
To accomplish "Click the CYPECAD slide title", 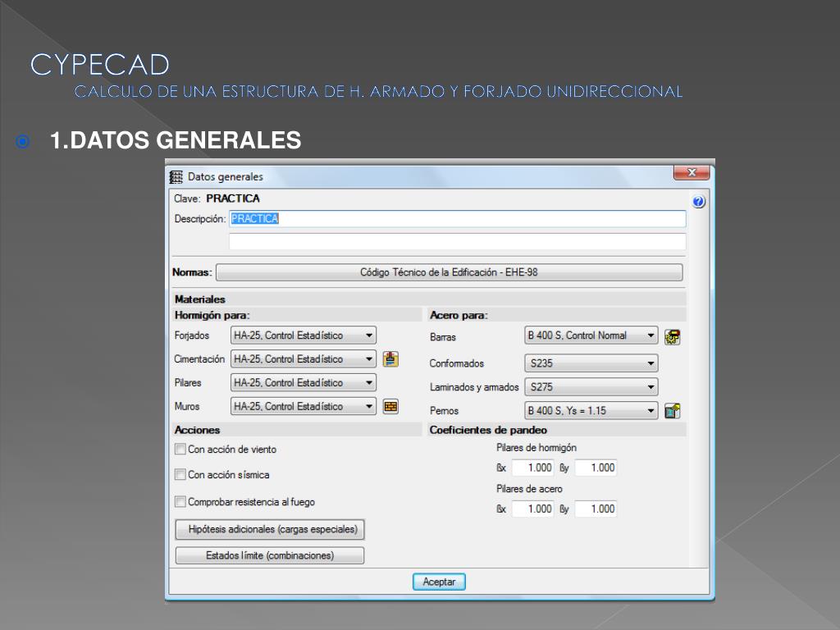I will [x=100, y=66].
